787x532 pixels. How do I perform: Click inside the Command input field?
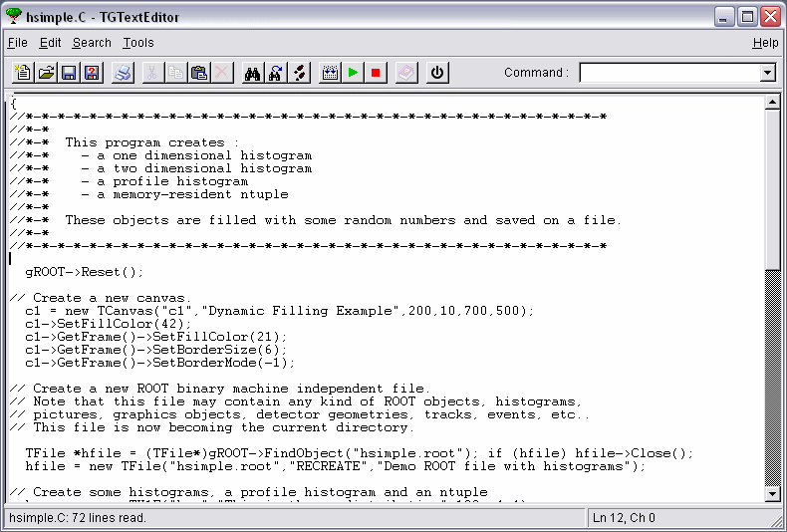668,73
